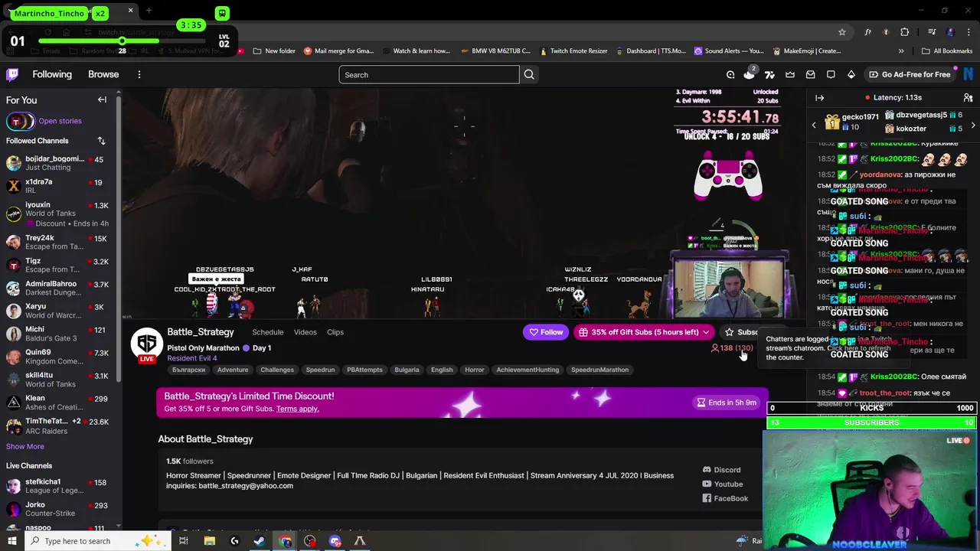Select the Horror tag
Viewport: 980px width, 551px height.
click(474, 370)
